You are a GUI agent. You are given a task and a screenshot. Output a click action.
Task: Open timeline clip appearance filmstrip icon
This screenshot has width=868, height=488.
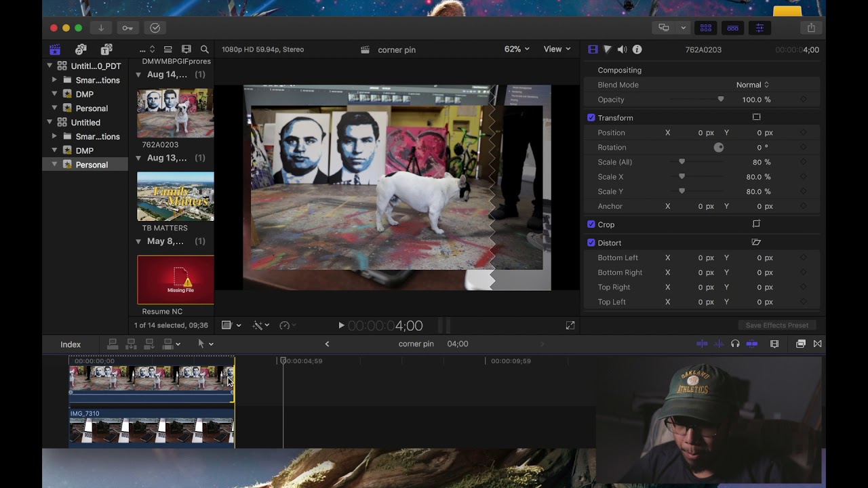tap(774, 344)
